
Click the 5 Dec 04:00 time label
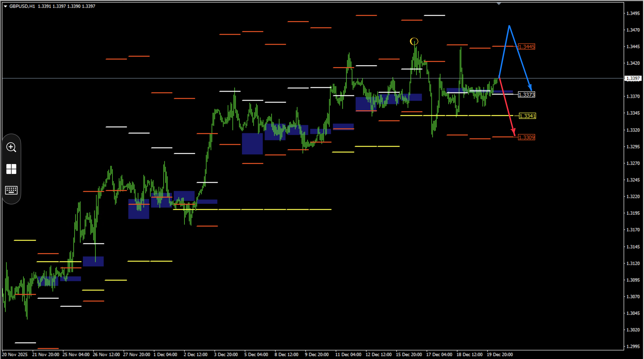[256, 355]
